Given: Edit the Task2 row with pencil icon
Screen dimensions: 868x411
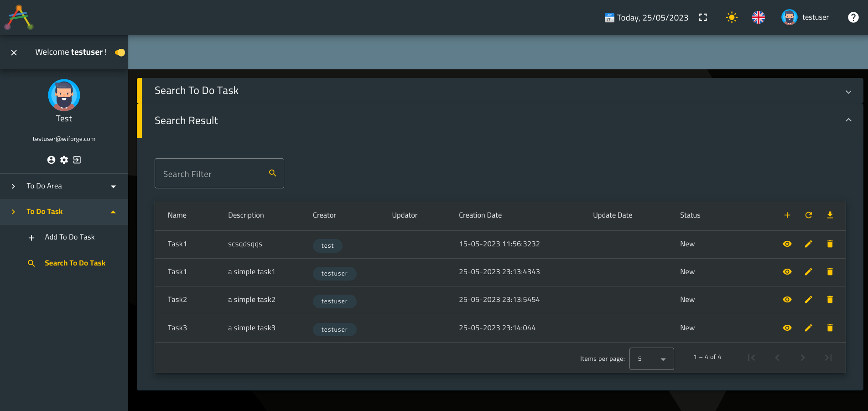Looking at the screenshot, I should (x=808, y=300).
